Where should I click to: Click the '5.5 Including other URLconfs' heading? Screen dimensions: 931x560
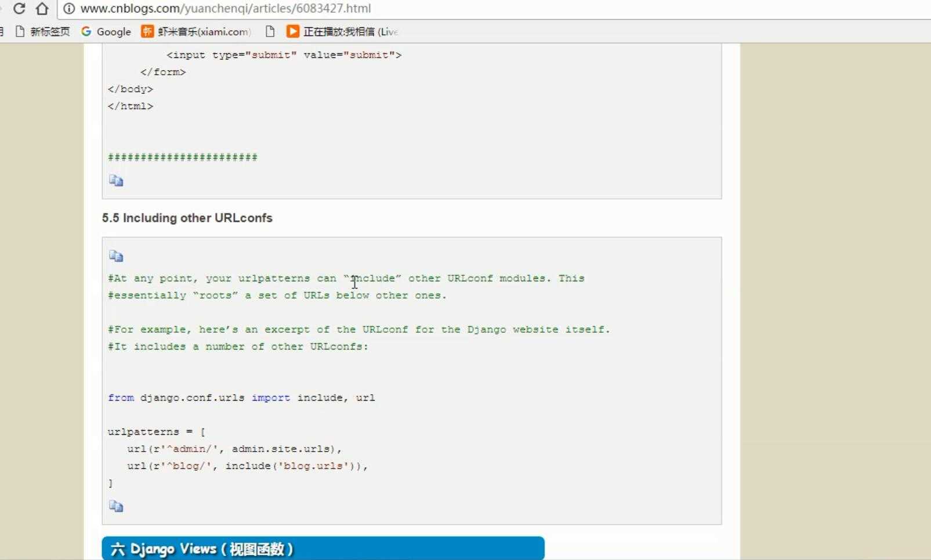pyautogui.click(x=187, y=218)
